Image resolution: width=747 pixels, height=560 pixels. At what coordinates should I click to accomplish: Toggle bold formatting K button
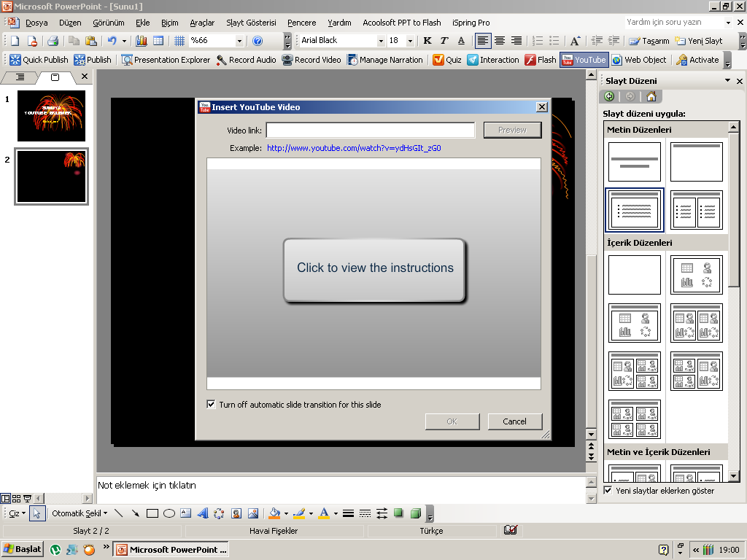427,41
